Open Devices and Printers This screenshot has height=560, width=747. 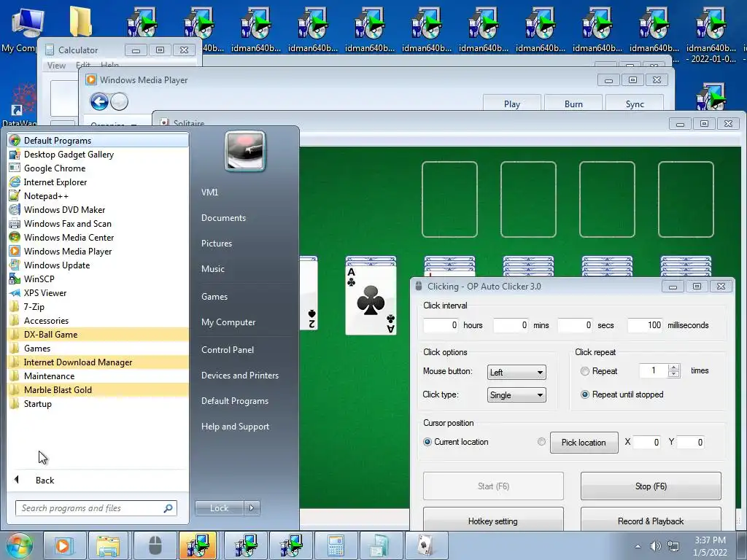[239, 376]
